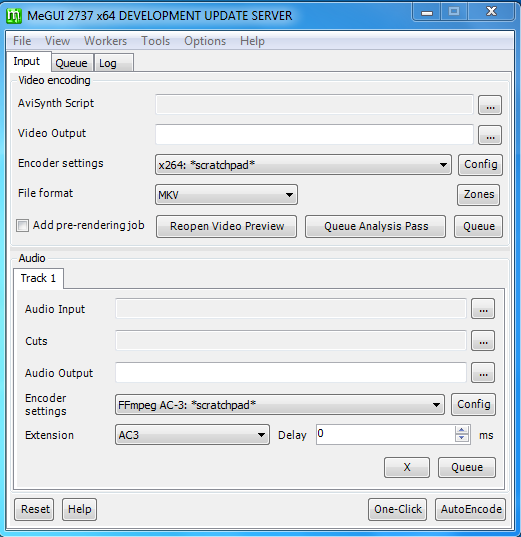Expand the AC3 extension dropdown
The width and height of the screenshot is (521, 537).
(193, 435)
